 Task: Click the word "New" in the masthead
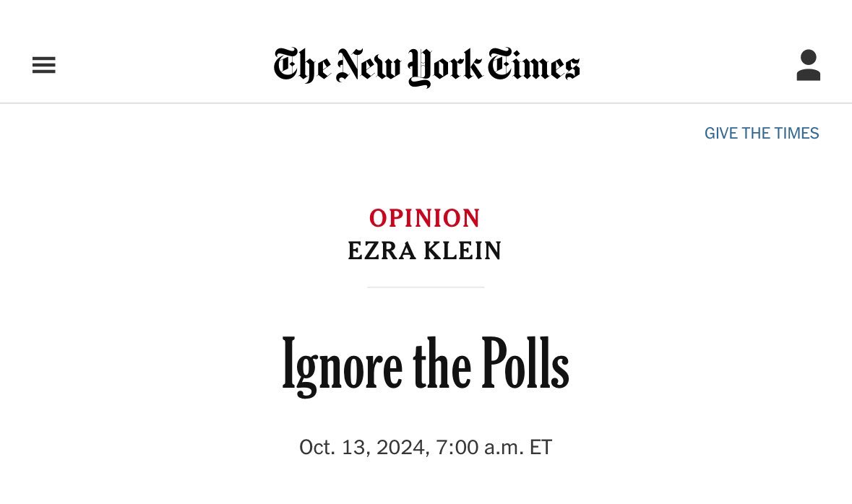coord(369,66)
